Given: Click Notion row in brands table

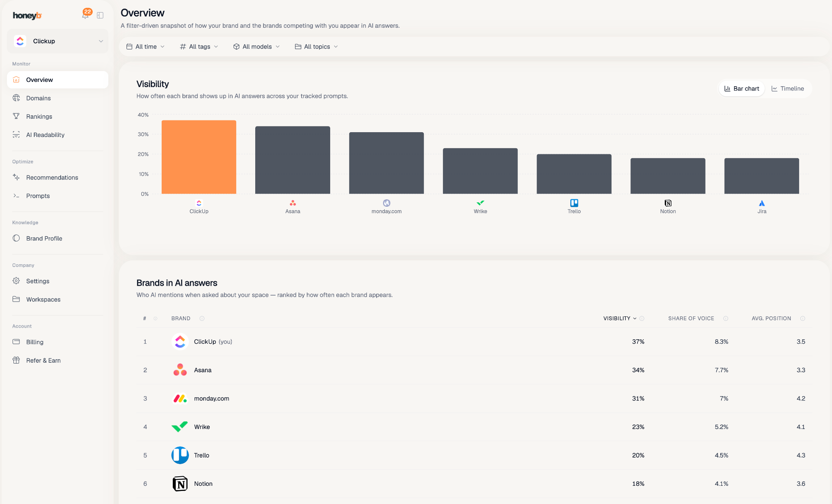Looking at the screenshot, I should 474,484.
